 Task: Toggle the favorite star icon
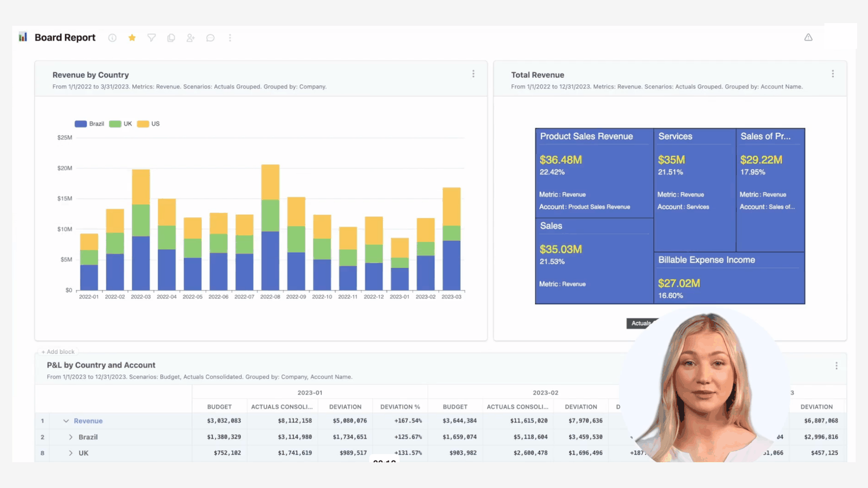point(132,37)
